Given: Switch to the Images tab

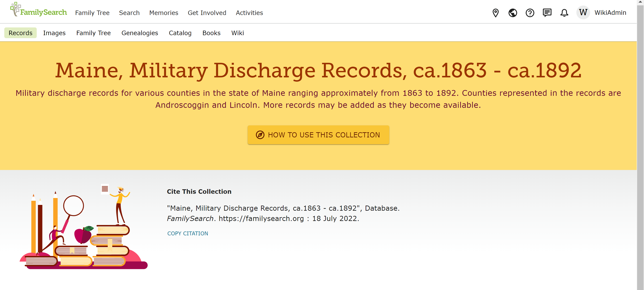Looking at the screenshot, I should pyautogui.click(x=54, y=33).
